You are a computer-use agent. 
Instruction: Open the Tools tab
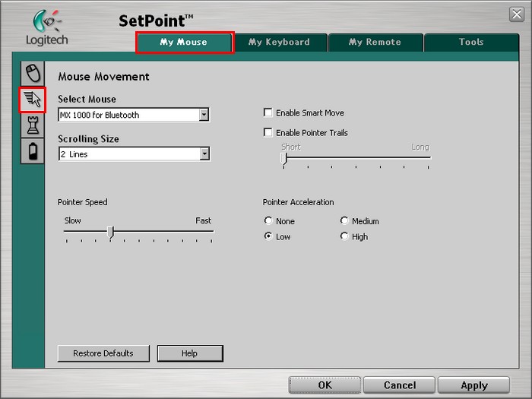click(471, 43)
